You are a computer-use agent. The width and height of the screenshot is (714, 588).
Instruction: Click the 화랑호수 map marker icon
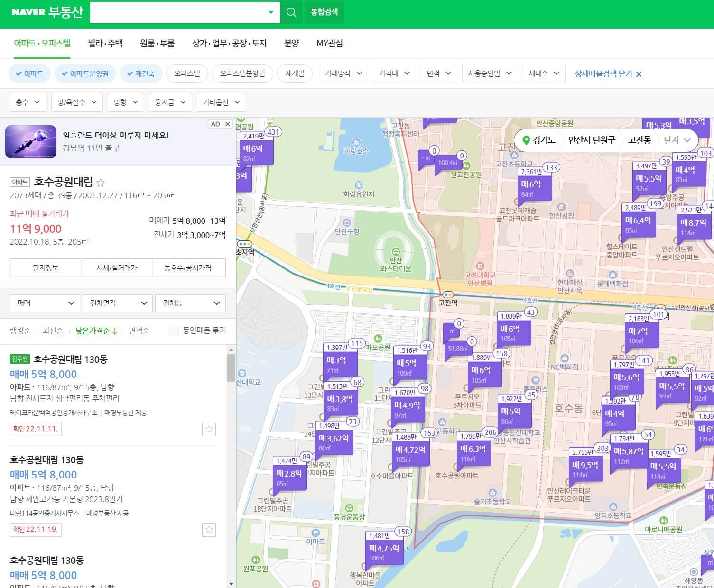click(x=356, y=142)
